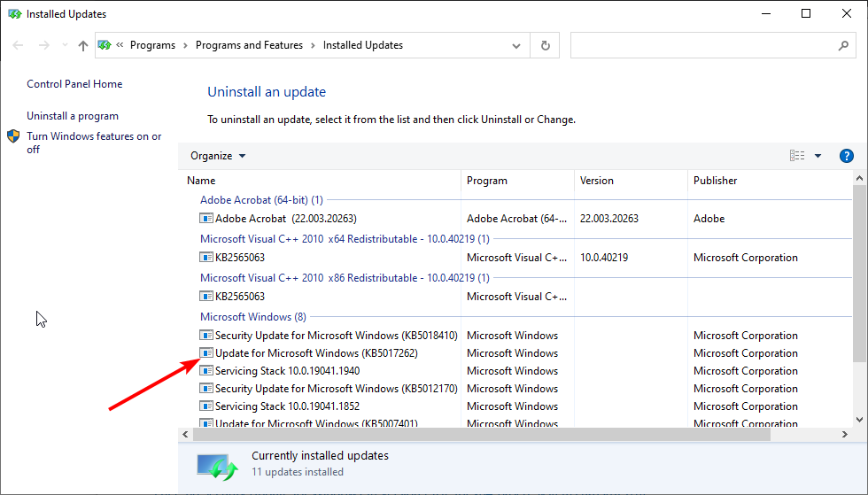
Task: Collapse the Adobe Acrobat (64-bit) group
Action: pyautogui.click(x=261, y=200)
